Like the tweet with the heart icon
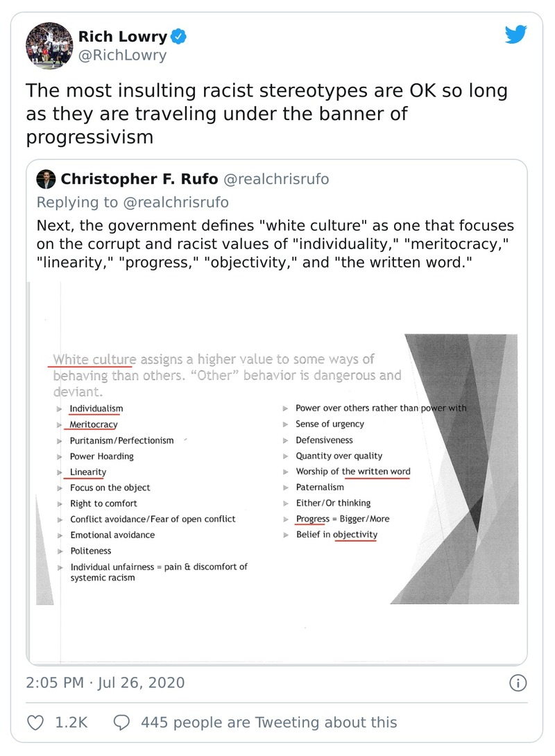 (35, 723)
